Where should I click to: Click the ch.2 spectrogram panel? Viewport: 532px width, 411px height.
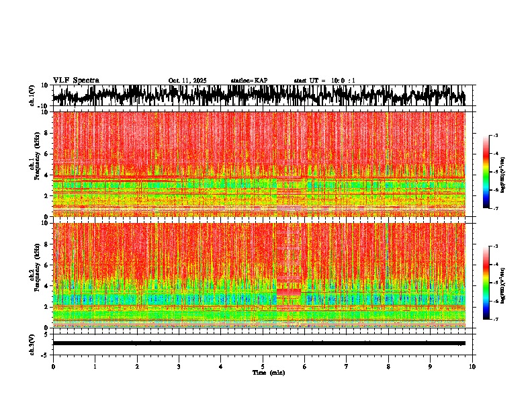pos(259,275)
